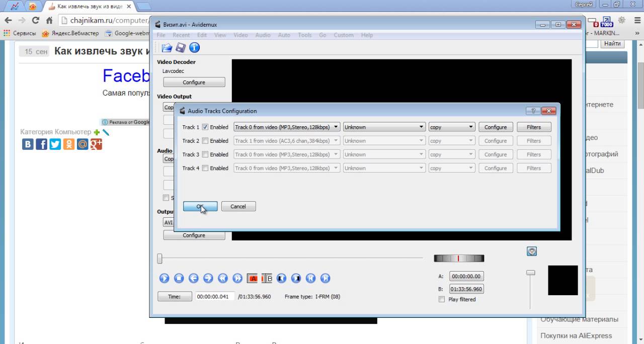Jump to previous keyframe (double left arrow)

point(223,278)
